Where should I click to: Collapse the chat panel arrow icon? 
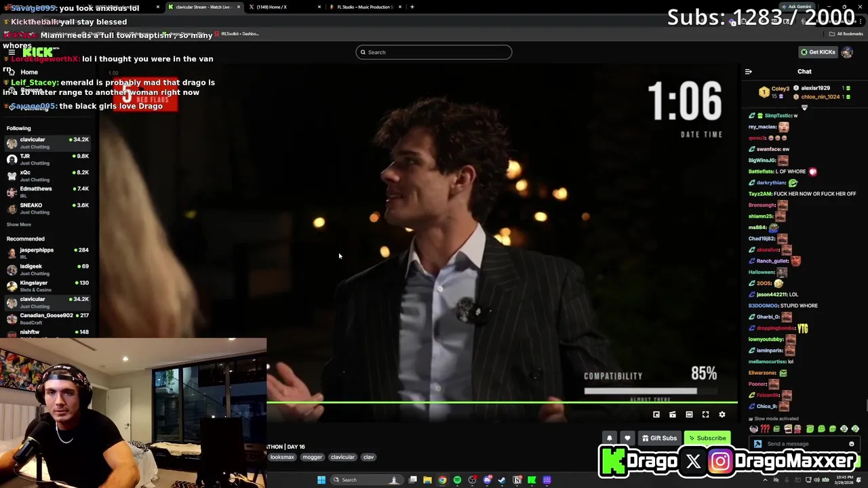coord(748,71)
